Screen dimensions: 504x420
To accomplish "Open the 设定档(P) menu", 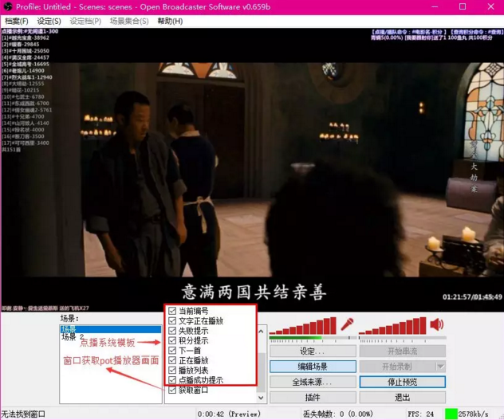I will (85, 22).
